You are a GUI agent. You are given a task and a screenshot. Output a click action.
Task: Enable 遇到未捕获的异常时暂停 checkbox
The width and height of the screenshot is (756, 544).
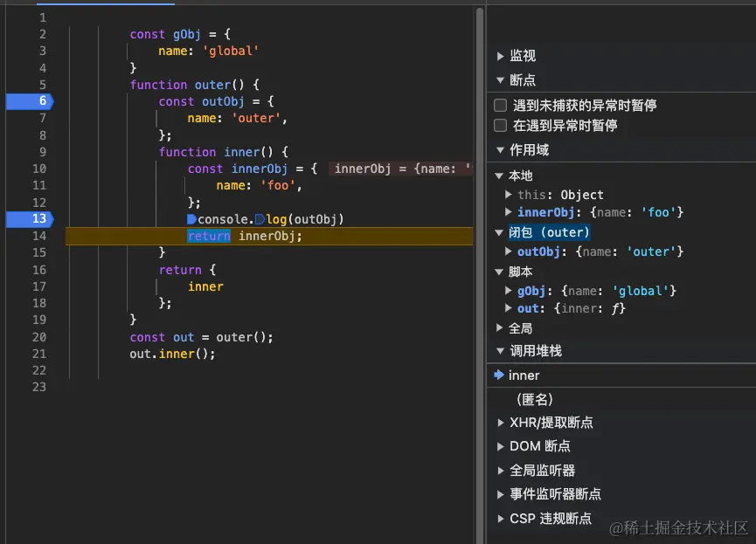501,104
